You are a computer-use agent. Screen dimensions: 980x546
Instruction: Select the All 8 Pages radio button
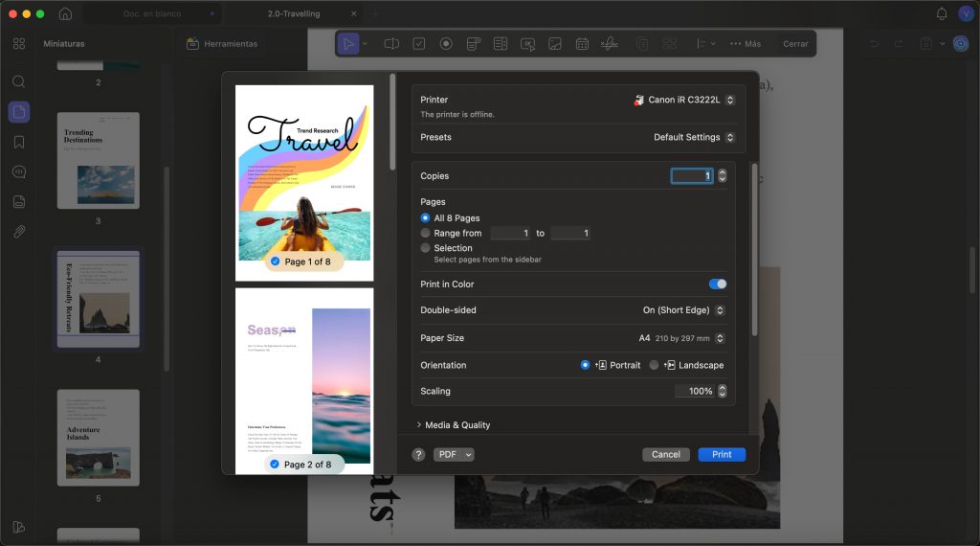tap(425, 217)
